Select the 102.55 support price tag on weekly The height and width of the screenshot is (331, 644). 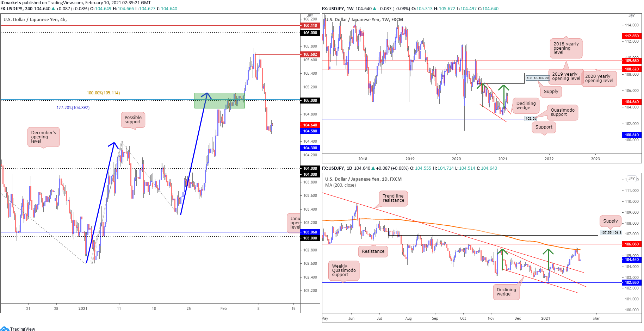tap(531, 119)
